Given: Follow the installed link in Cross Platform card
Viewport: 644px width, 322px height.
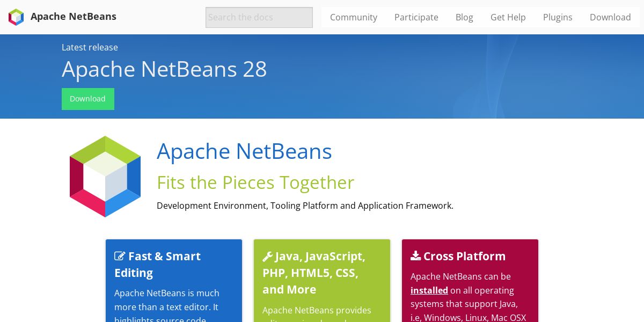Looking at the screenshot, I should pos(429,290).
